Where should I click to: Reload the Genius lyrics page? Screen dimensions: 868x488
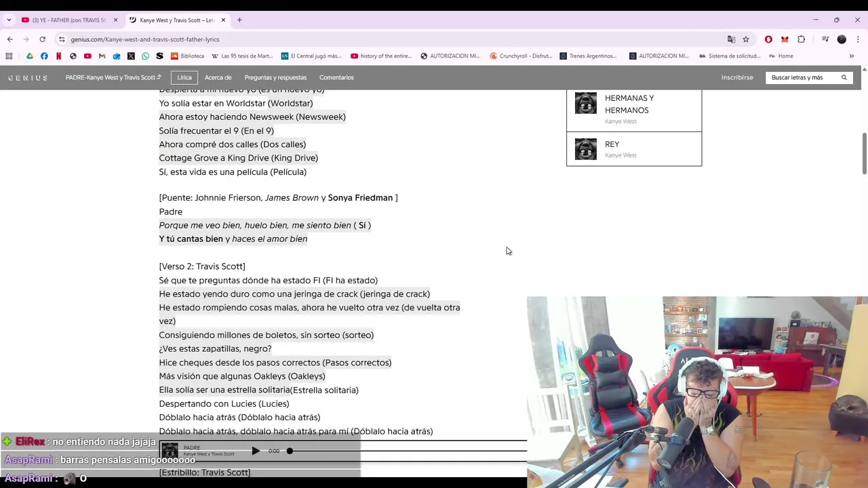(42, 39)
